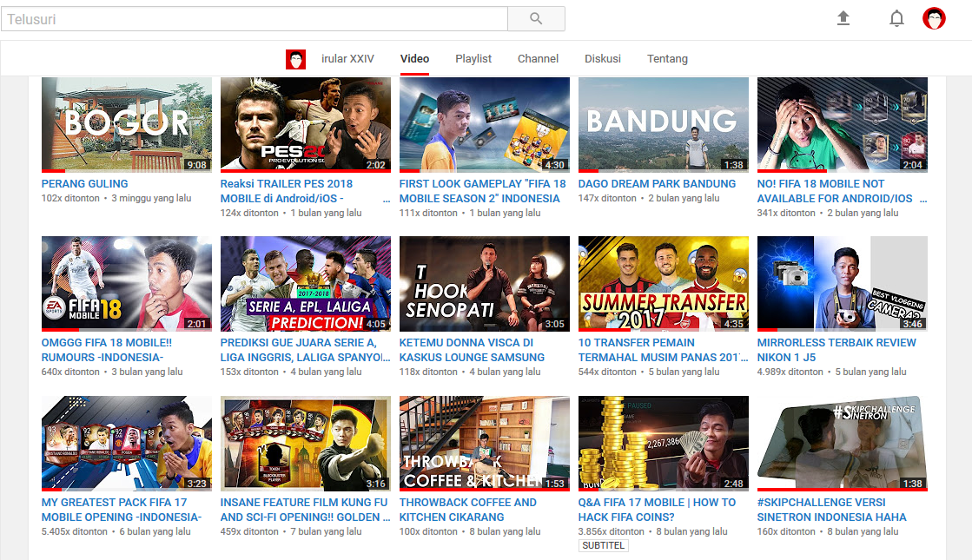
Task: Open the notifications bell
Action: tap(896, 18)
